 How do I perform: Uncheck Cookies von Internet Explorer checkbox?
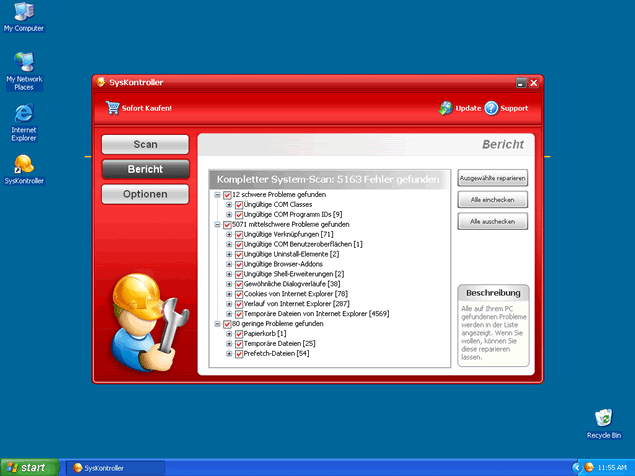pos(239,294)
